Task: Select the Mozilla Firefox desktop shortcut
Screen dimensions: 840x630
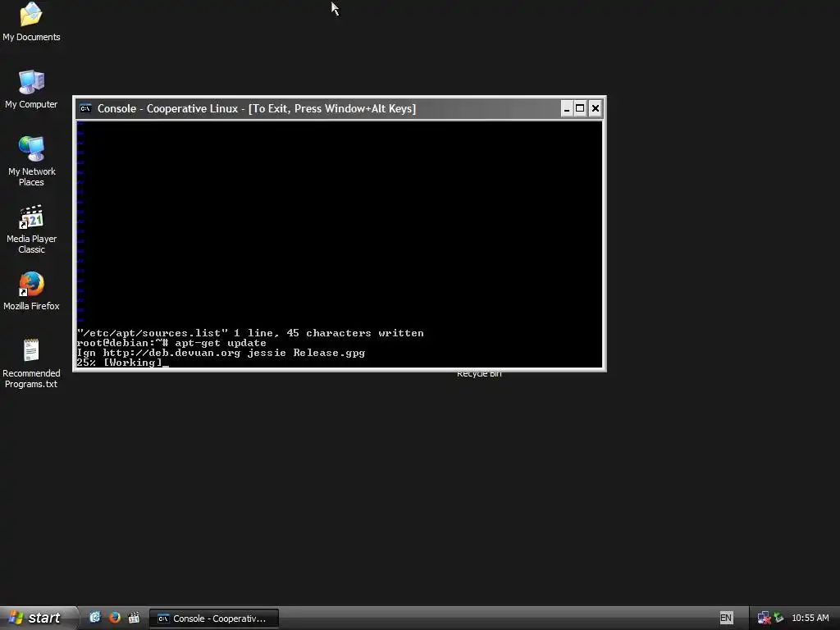Action: (31, 291)
